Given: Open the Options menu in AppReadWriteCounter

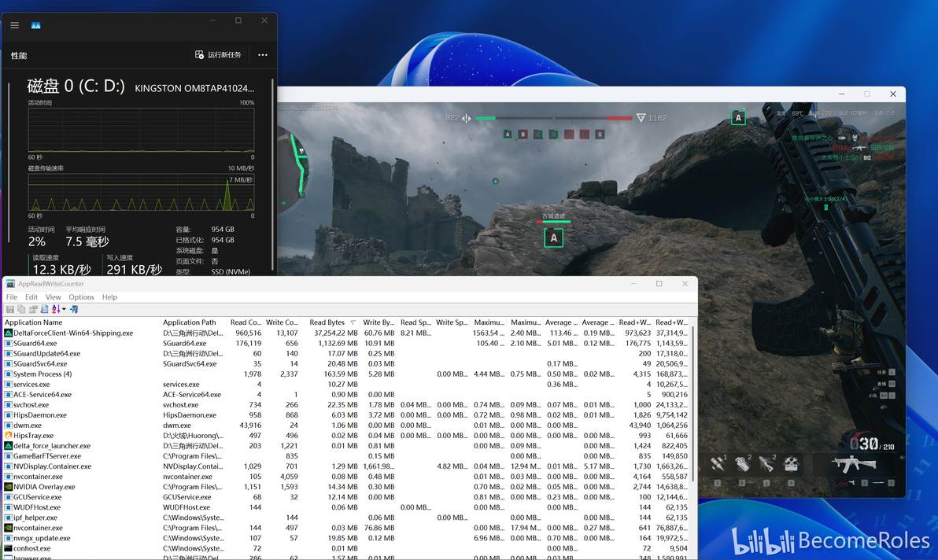Looking at the screenshot, I should (x=81, y=297).
